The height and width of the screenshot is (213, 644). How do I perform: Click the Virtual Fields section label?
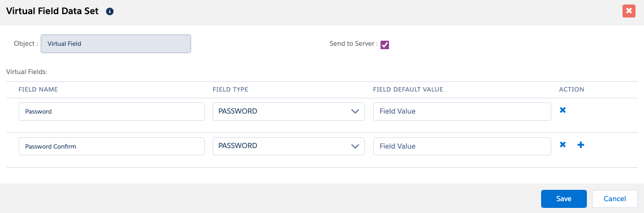point(27,71)
